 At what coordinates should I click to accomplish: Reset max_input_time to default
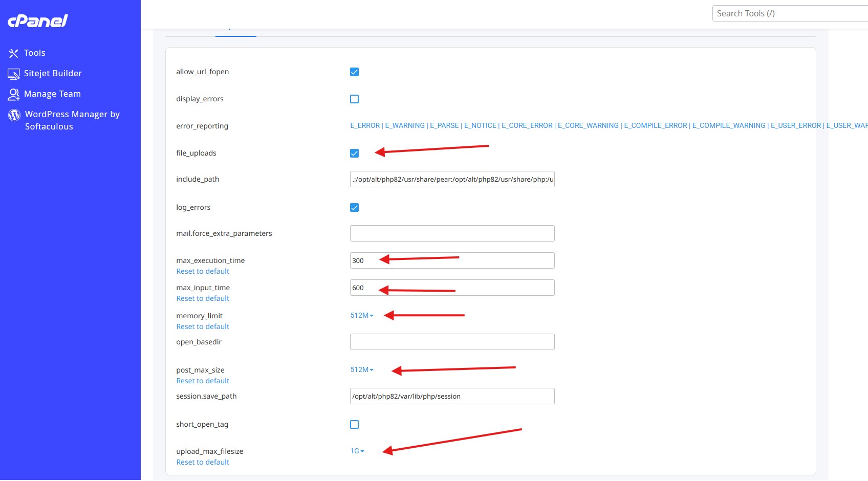click(x=203, y=299)
